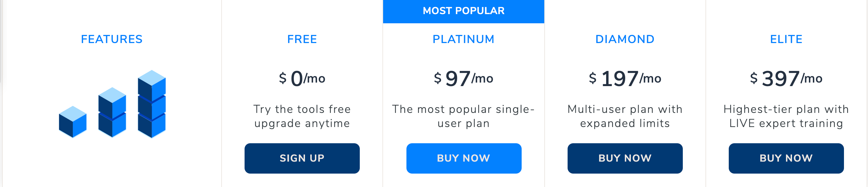Viewport: 868px width, 187px height.
Task: Click "Multi-user plan with expanded limits" text
Action: [x=625, y=116]
